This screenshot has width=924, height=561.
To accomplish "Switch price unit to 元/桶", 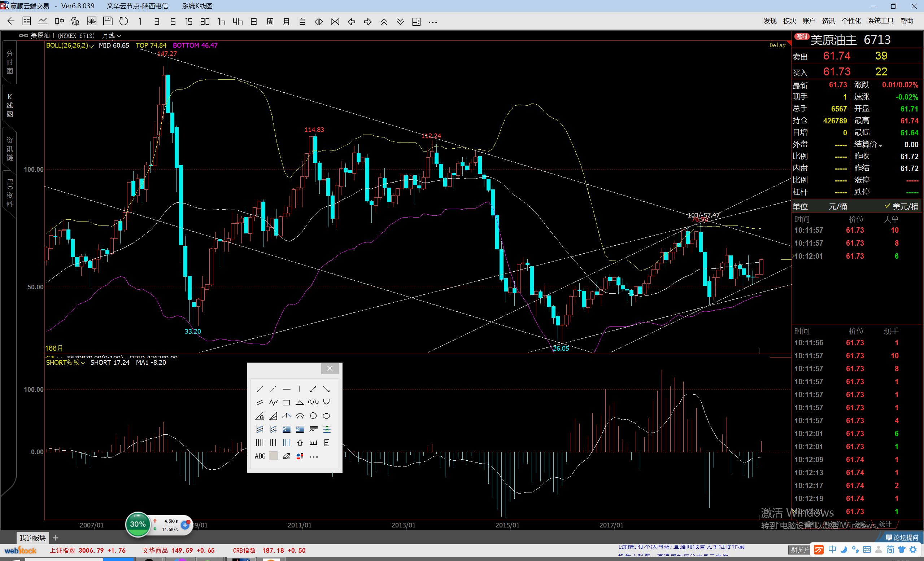I will pyautogui.click(x=837, y=206).
